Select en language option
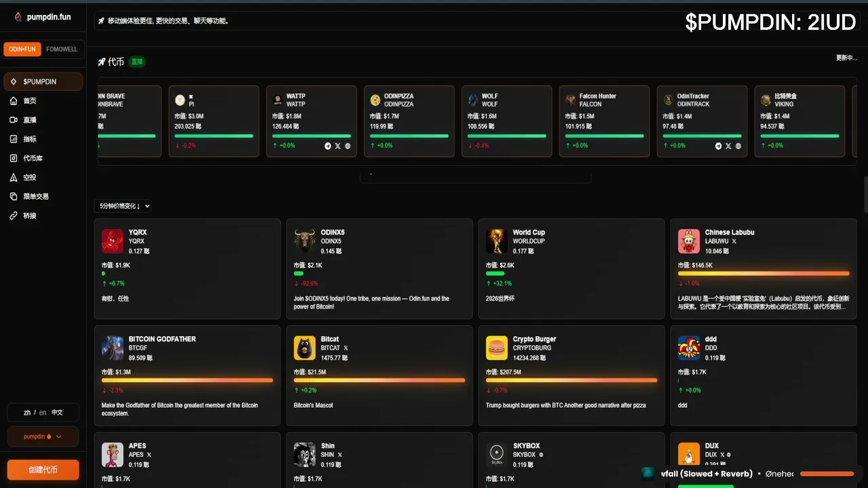868x488 pixels. point(43,412)
